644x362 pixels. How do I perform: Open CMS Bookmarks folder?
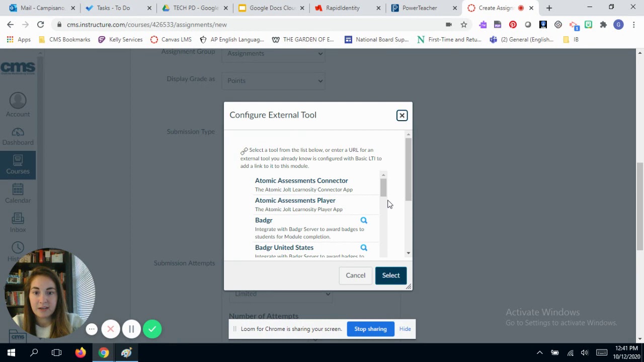[x=64, y=40]
